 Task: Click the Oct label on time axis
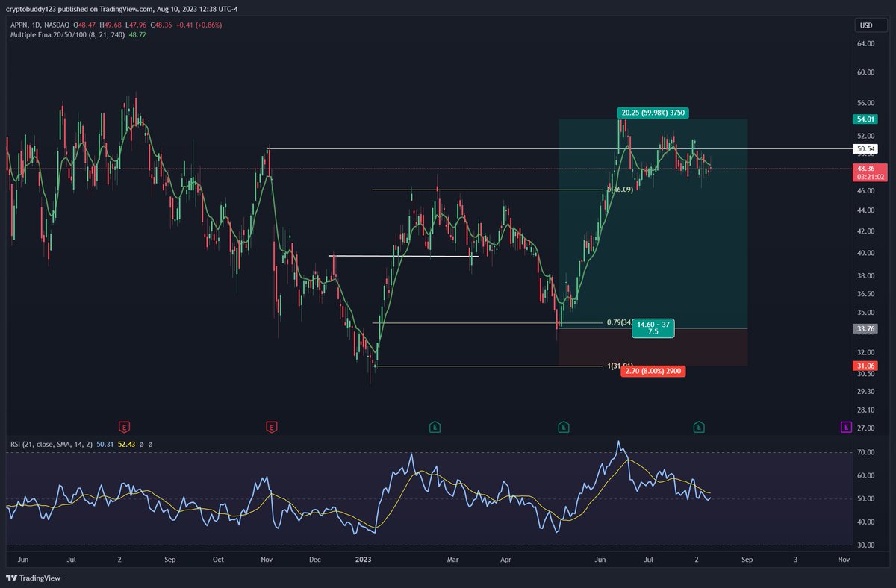(x=218, y=558)
